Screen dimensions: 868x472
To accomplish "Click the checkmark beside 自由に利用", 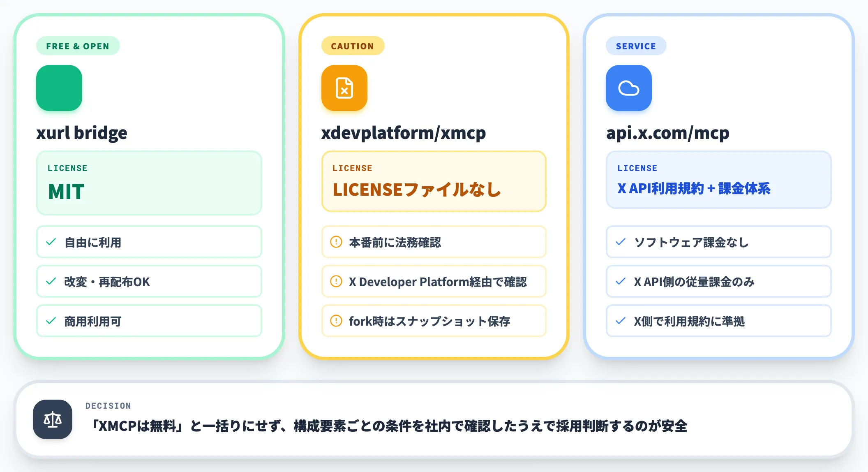I will [51, 242].
